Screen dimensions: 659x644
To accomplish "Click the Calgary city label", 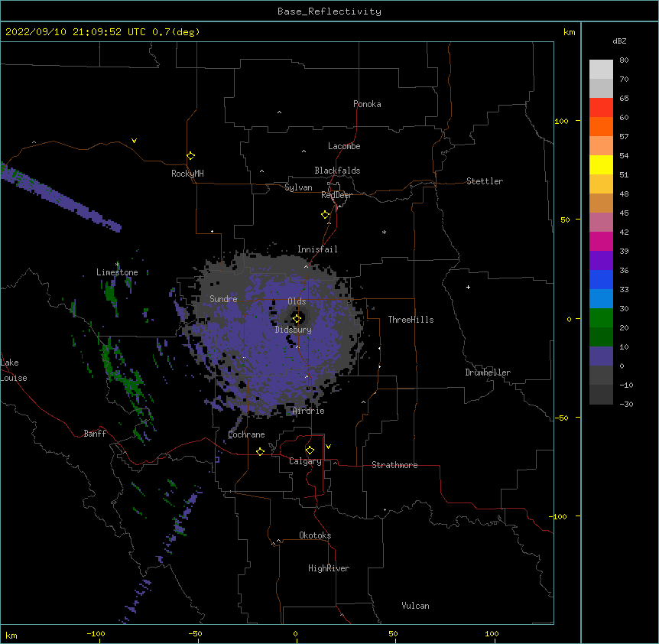I will [305, 461].
